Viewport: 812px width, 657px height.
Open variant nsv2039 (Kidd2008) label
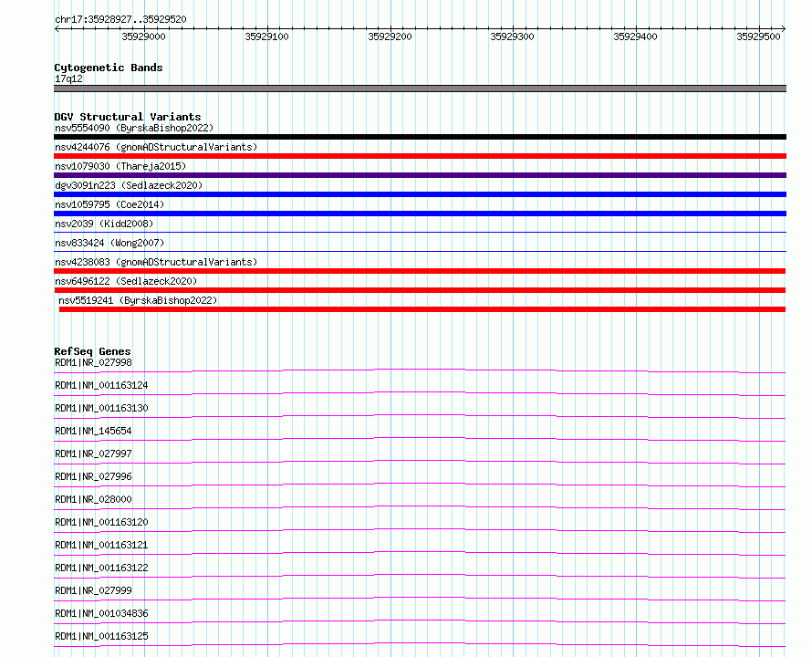click(x=104, y=224)
